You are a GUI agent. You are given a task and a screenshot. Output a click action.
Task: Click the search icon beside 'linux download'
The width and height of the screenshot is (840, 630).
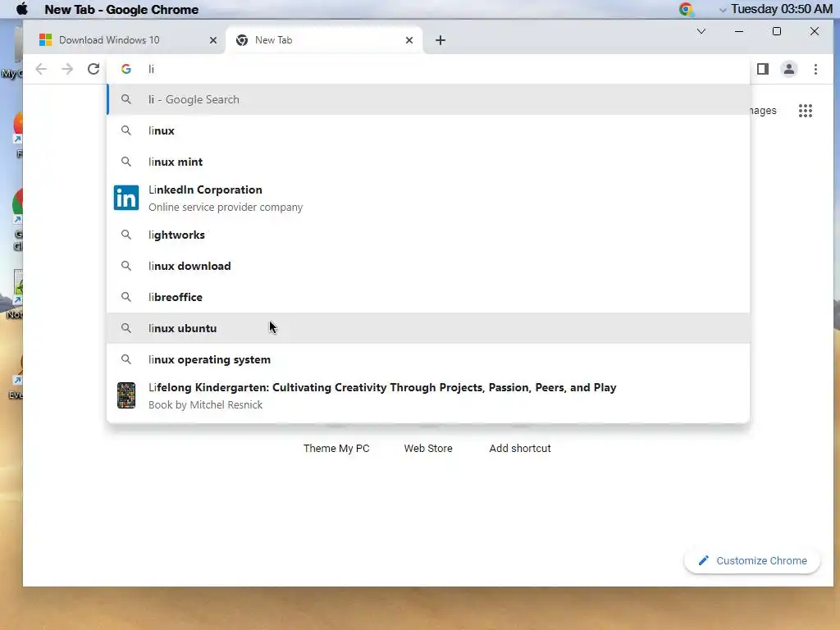point(126,266)
